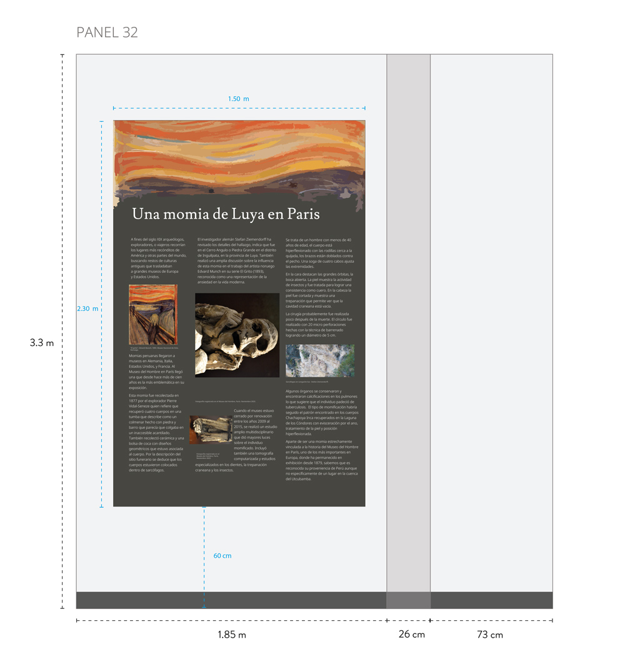Click the PANEL 32 title text

pyautogui.click(x=107, y=32)
